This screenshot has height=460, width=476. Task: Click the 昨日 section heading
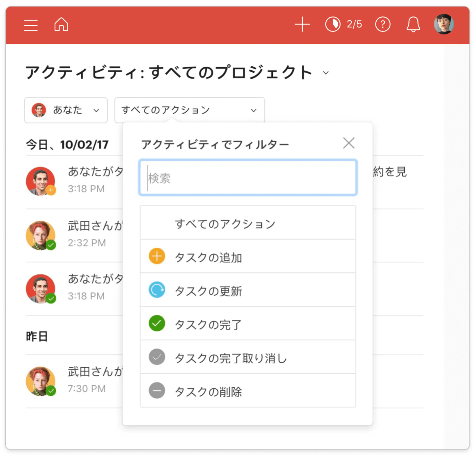[x=37, y=337]
